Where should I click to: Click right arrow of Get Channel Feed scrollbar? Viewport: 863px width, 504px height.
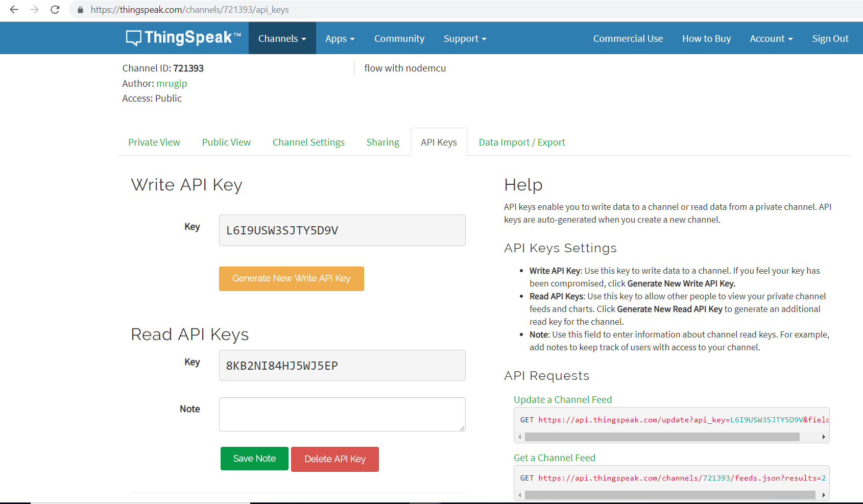coord(824,495)
